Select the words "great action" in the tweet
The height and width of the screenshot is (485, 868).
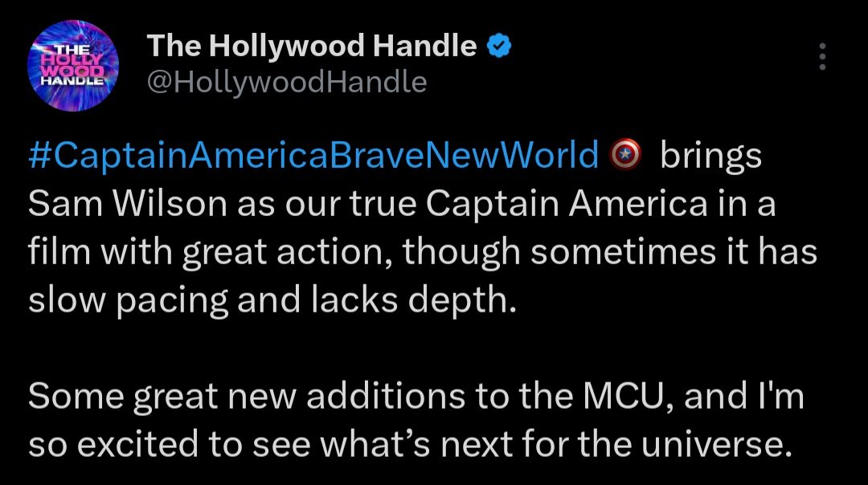[288, 252]
